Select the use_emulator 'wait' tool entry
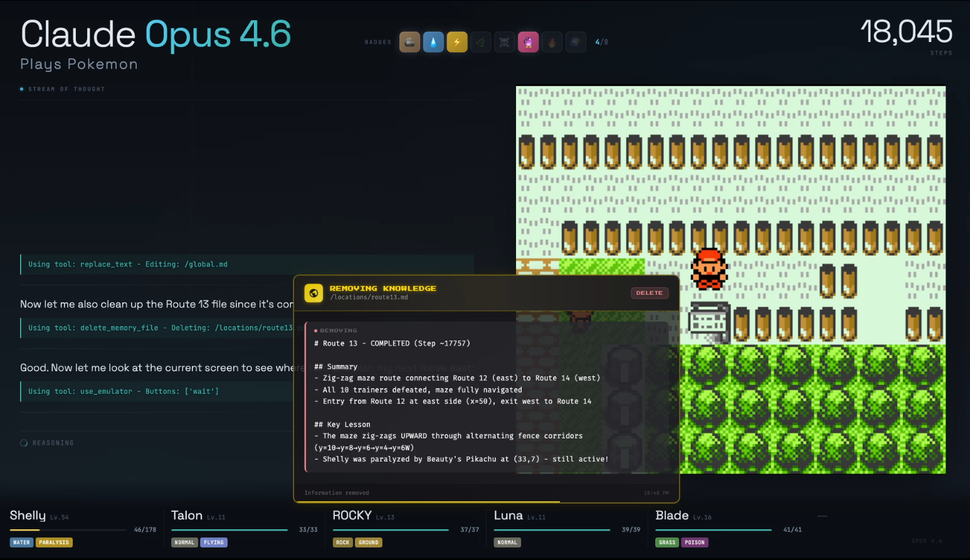This screenshot has height=560, width=970. [x=157, y=391]
